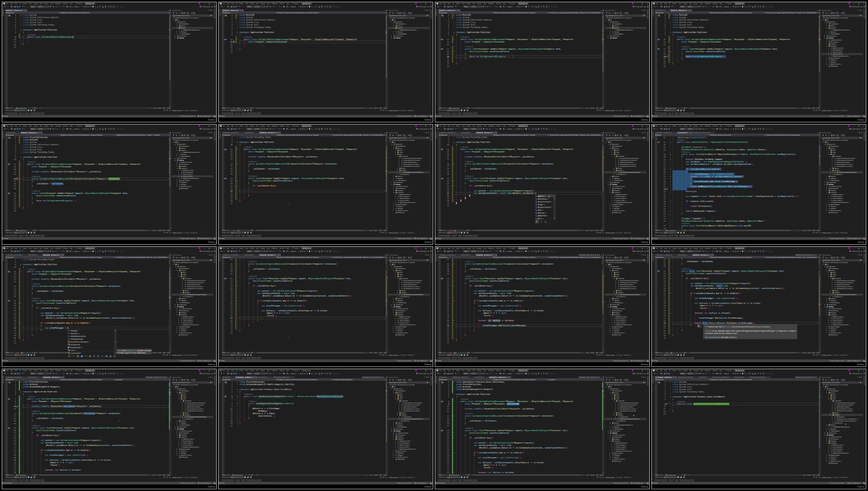The width and height of the screenshot is (868, 491).
Task: Click the lightbulb quick-actions icon beside the CS0266 tooltip
Action: 698,326
